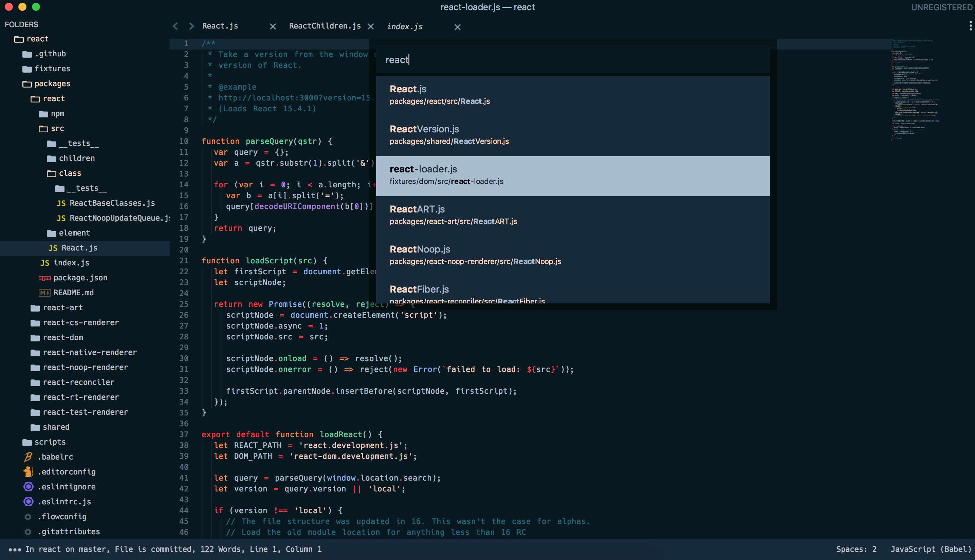
Task: Open .editorconfig from the sidebar
Action: (x=66, y=472)
